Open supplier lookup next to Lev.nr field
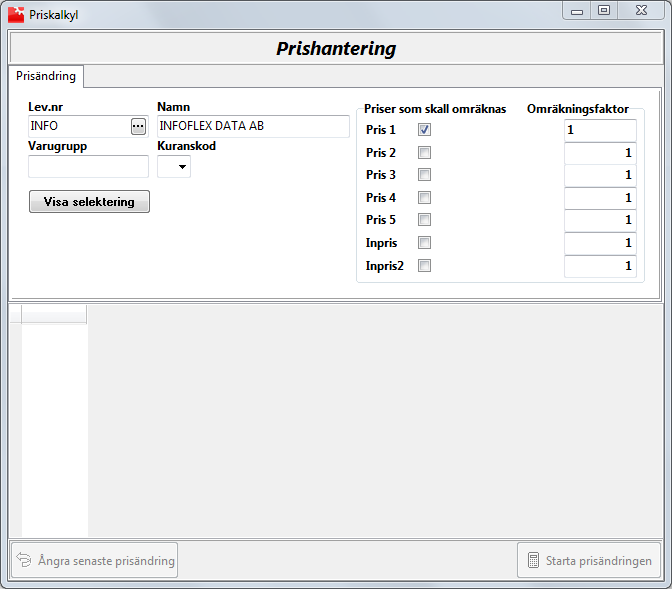This screenshot has height=589, width=672. pos(138,126)
